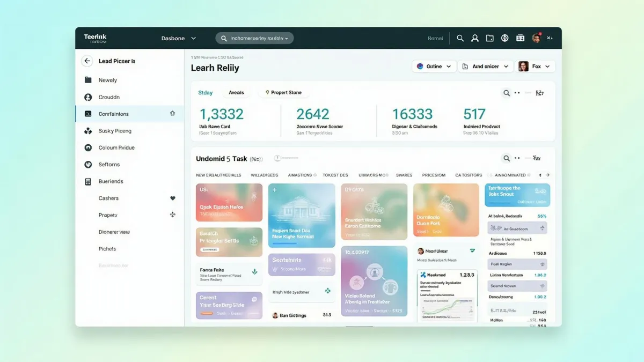Click the back arrow beside Lead Picser is
The width and height of the screenshot is (644, 362).
(87, 61)
